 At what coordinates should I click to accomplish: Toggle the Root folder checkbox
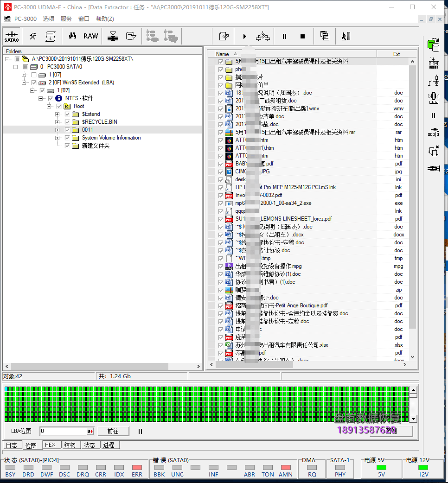tap(59, 106)
